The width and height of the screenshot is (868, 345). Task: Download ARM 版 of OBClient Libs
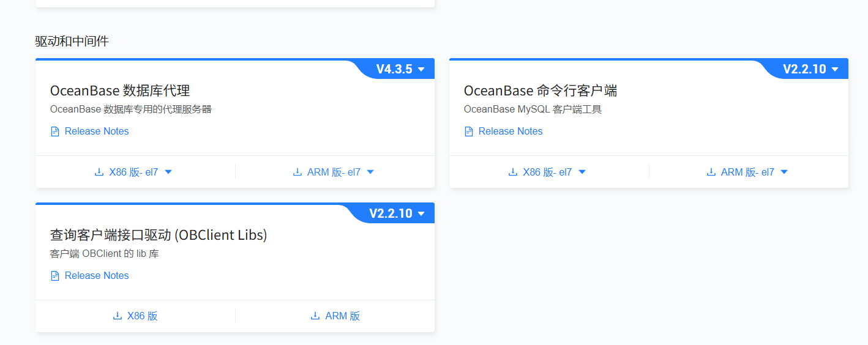pyautogui.click(x=342, y=316)
